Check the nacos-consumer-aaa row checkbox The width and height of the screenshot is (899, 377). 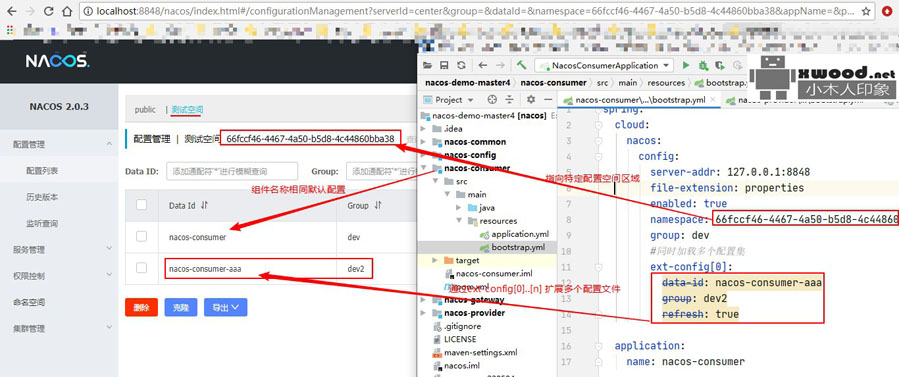coord(142,268)
